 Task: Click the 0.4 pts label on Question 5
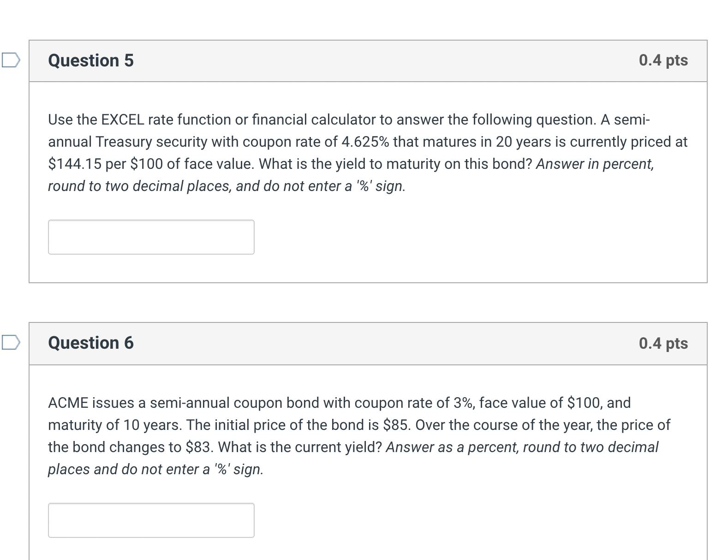point(663,60)
